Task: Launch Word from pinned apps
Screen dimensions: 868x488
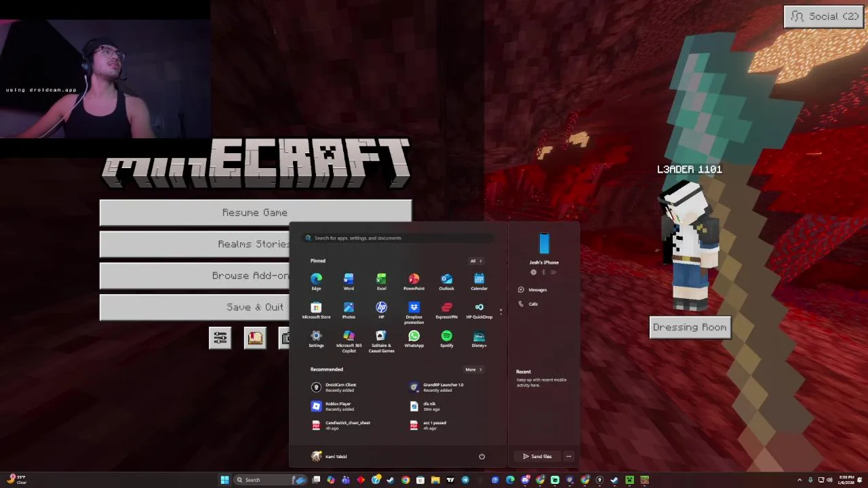Action: click(349, 281)
